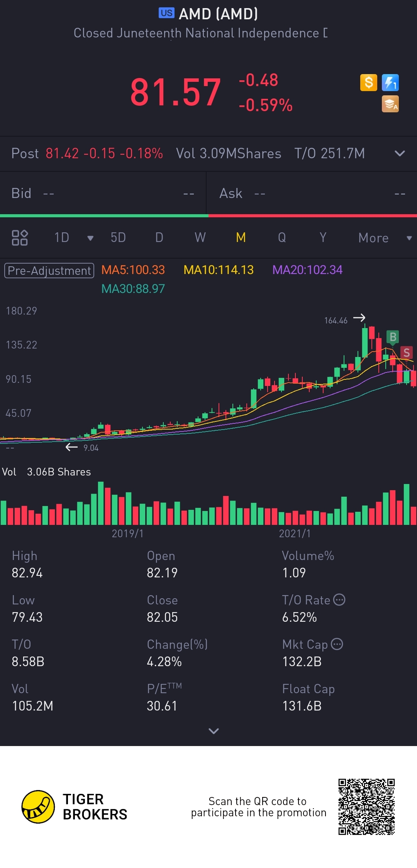Tap the blue lightning bolt icon

click(x=390, y=83)
